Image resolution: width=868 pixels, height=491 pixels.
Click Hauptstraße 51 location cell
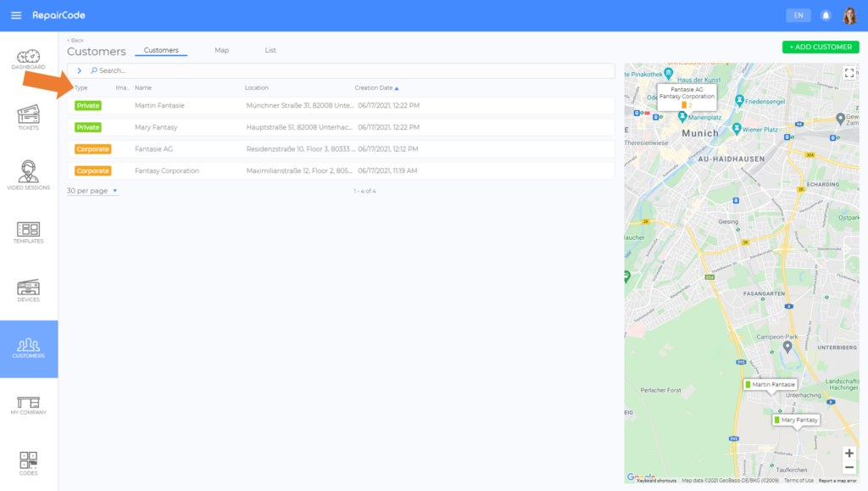[299, 127]
